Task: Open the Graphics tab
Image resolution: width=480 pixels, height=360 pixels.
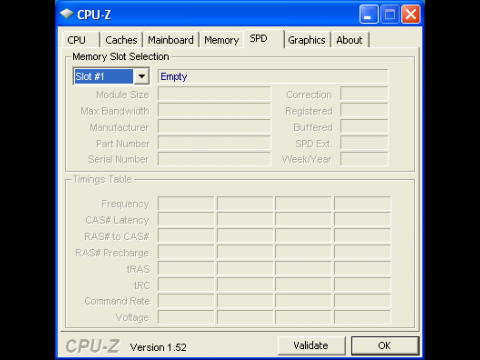Action: click(307, 40)
